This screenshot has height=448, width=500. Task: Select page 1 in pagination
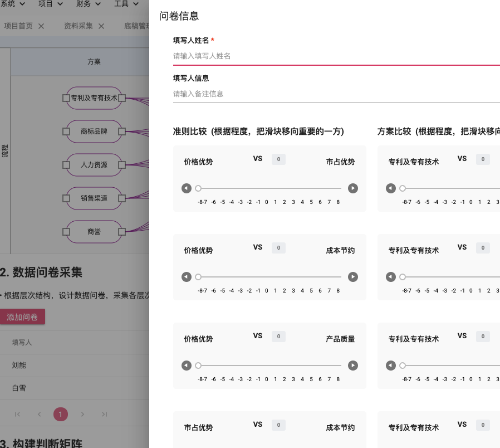(61, 414)
